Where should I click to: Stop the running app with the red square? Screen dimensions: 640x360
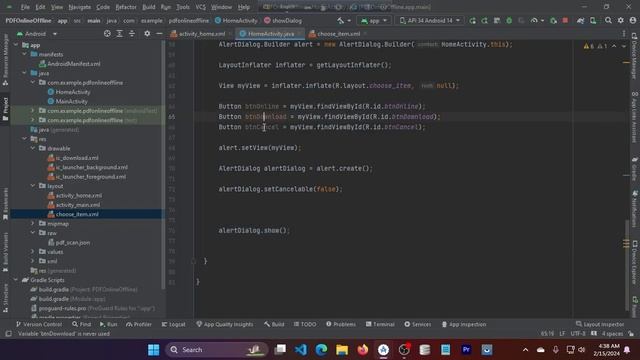565,20
